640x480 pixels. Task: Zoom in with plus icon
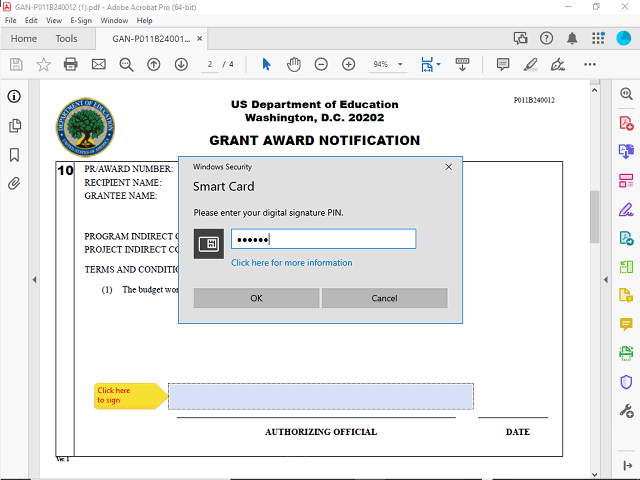[349, 64]
